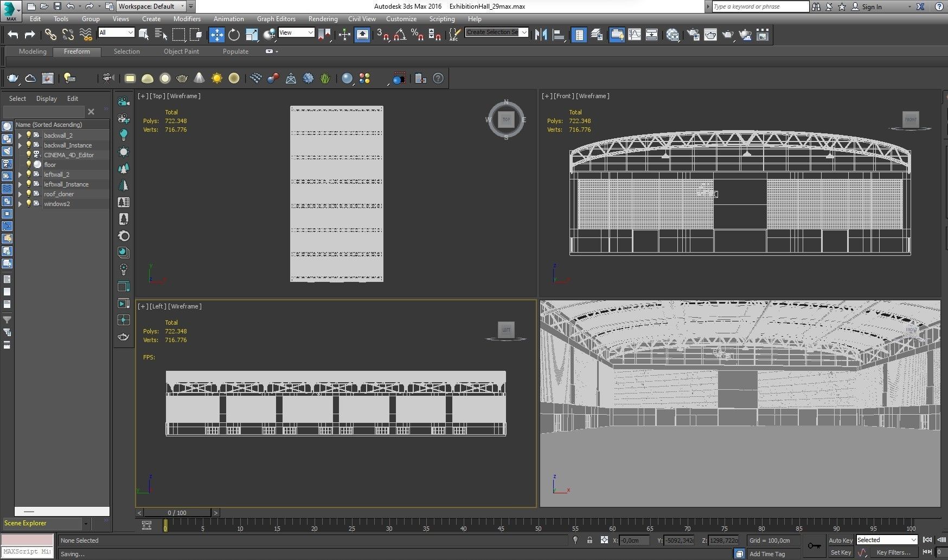Switch to the Object Paint ribbon tab
948x560 pixels.
click(x=181, y=52)
